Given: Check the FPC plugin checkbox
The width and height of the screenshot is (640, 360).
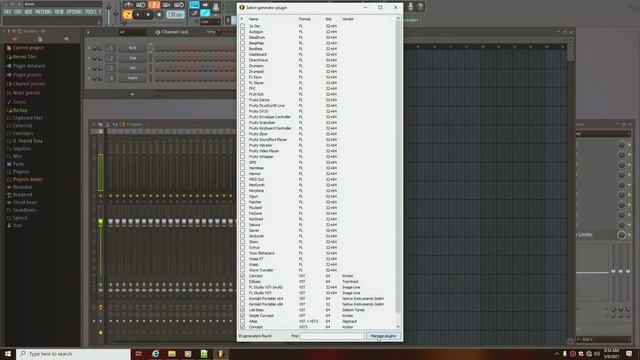Looking at the screenshot, I should 243,89.
